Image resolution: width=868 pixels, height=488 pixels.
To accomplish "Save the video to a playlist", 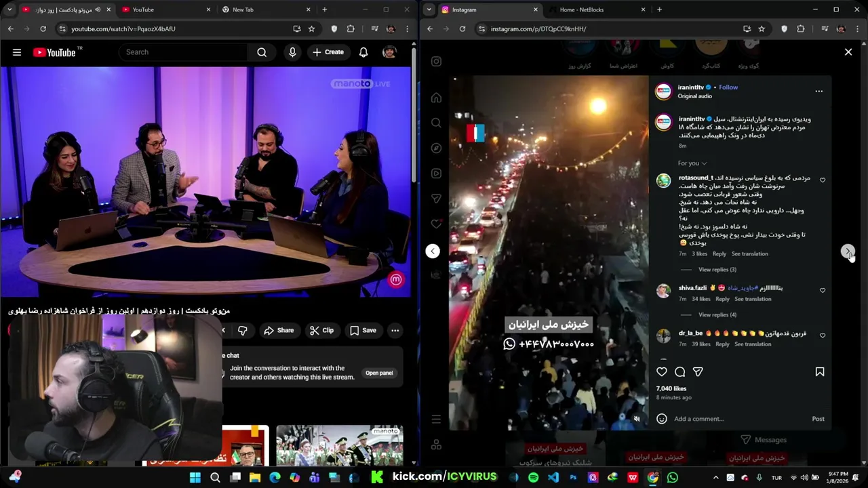I will [363, 331].
